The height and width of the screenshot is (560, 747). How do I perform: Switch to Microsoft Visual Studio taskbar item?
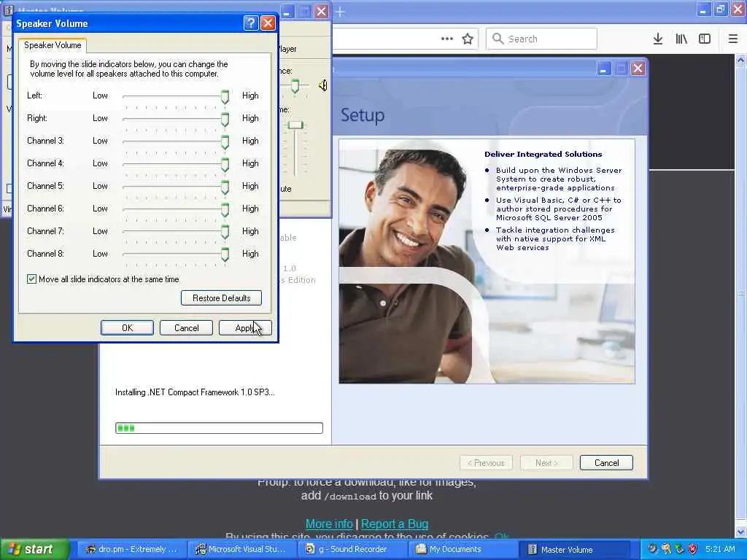pos(241,549)
